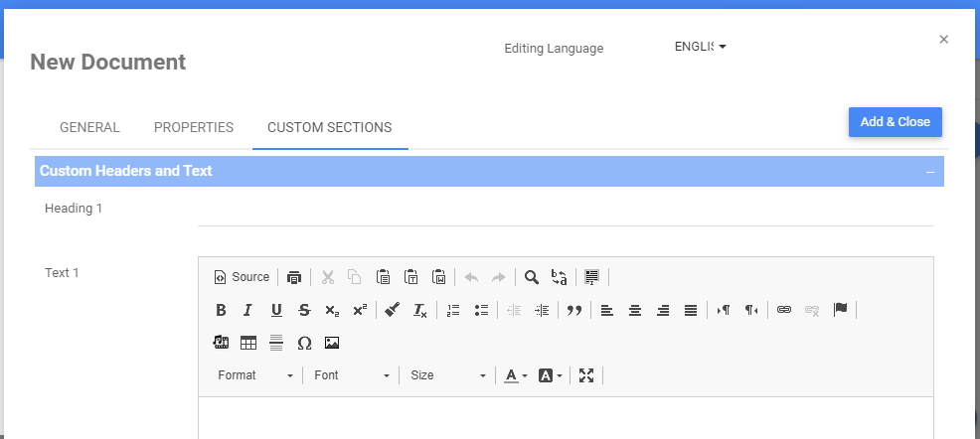Open the Properties tab
Image resolution: width=980 pixels, height=439 pixels.
pos(194,127)
